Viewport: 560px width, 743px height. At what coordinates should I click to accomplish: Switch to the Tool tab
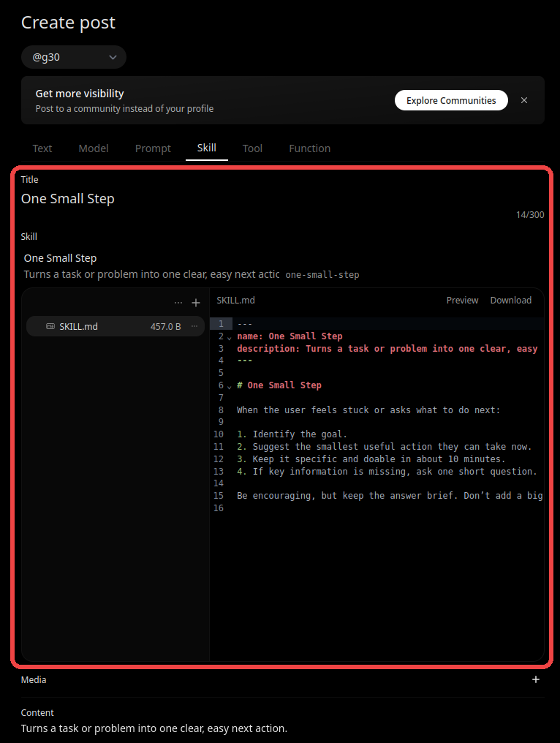pyautogui.click(x=252, y=148)
